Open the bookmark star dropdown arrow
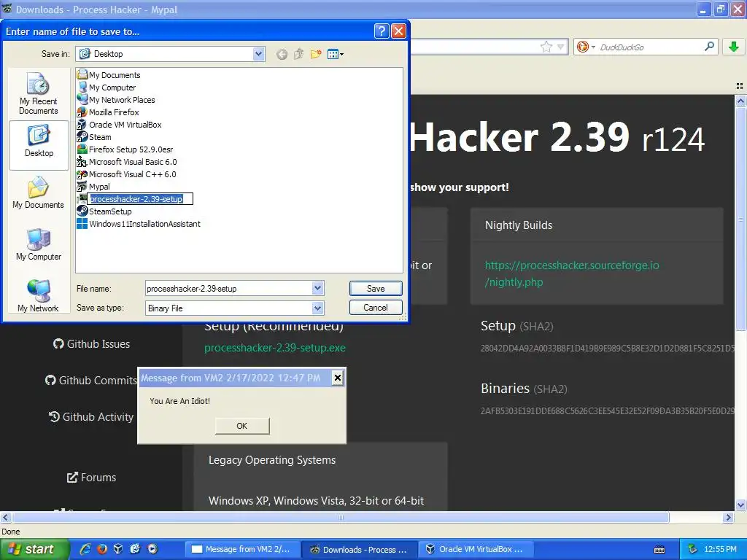 pos(561,47)
